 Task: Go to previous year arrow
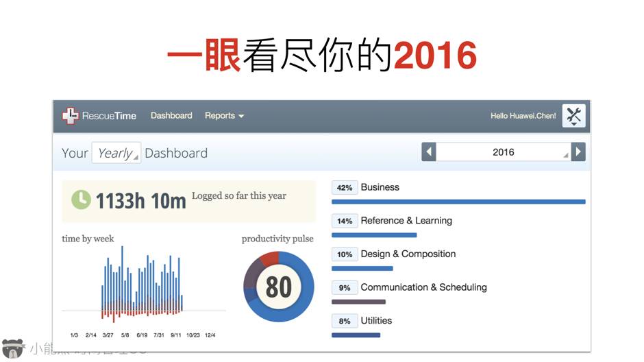click(429, 152)
